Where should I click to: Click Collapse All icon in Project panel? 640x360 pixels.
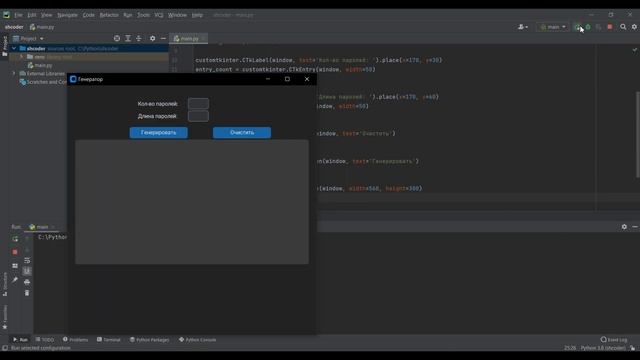tap(139, 38)
